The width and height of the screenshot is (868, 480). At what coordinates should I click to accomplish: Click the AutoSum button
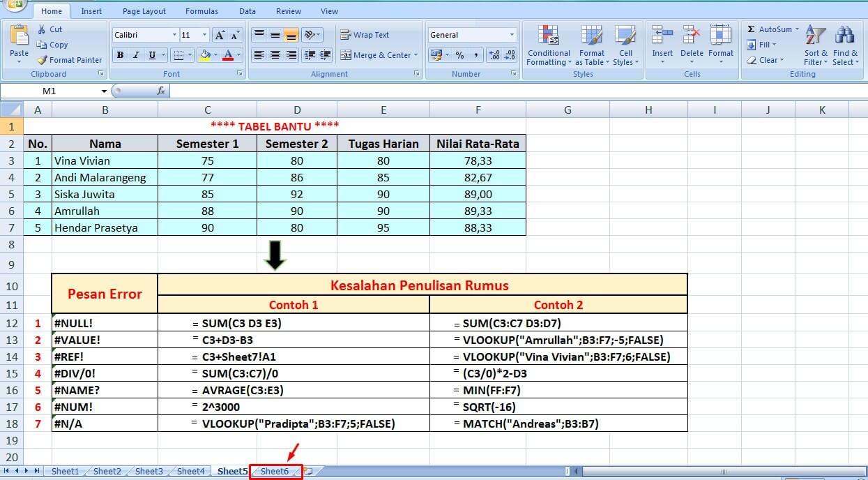click(770, 29)
